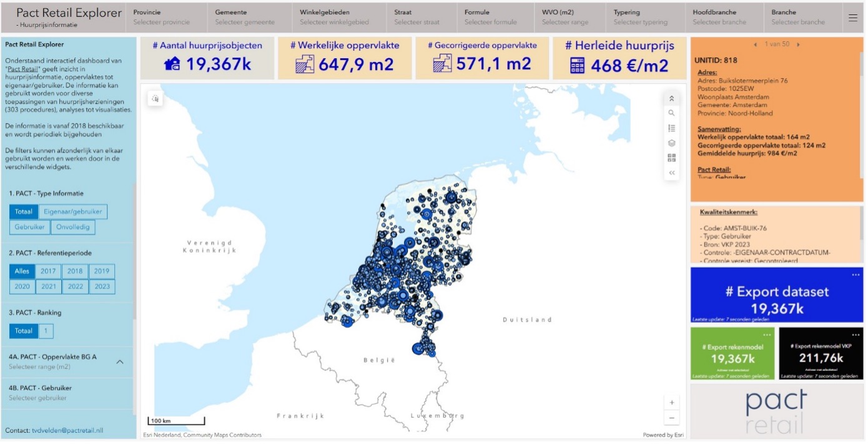Open the map search tool
The width and height of the screenshot is (868, 444).
point(671,113)
